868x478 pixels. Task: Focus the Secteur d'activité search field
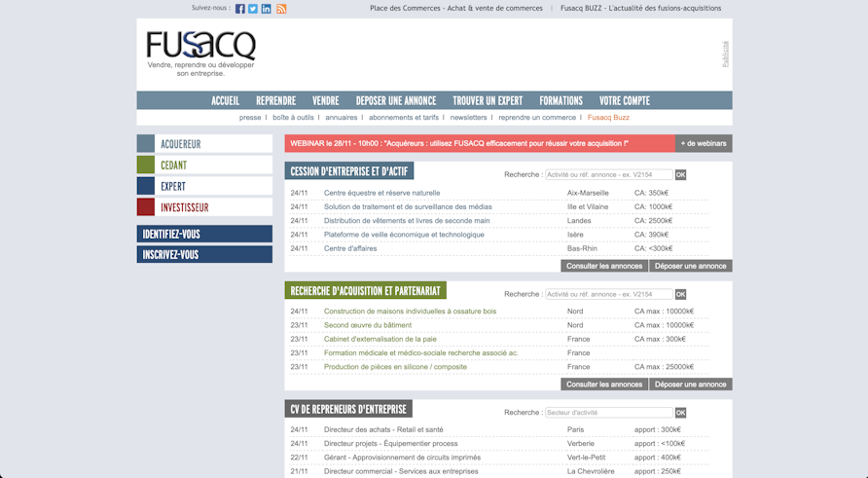click(609, 413)
